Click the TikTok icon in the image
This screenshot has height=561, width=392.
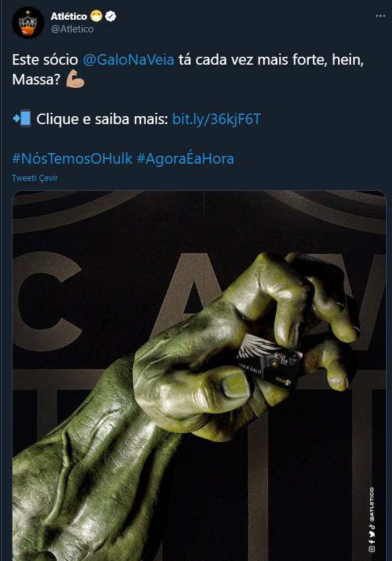click(x=372, y=527)
